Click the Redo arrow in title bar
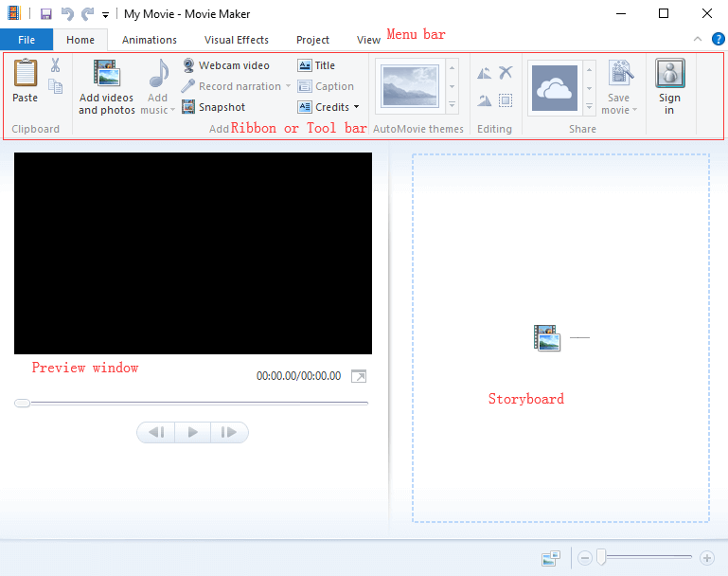The height and width of the screenshot is (576, 728). coord(88,14)
